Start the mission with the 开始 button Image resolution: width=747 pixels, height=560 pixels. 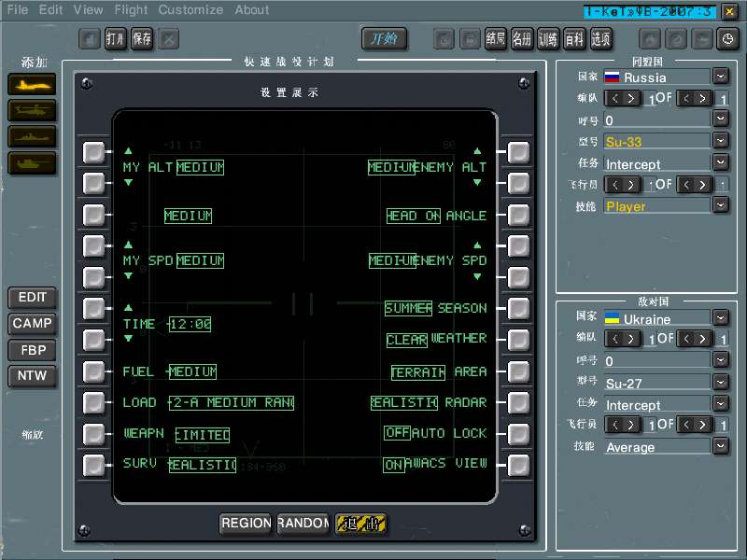point(384,39)
